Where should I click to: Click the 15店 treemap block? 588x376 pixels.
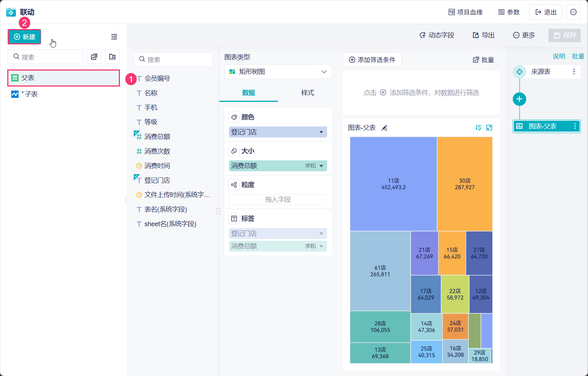[x=452, y=253]
